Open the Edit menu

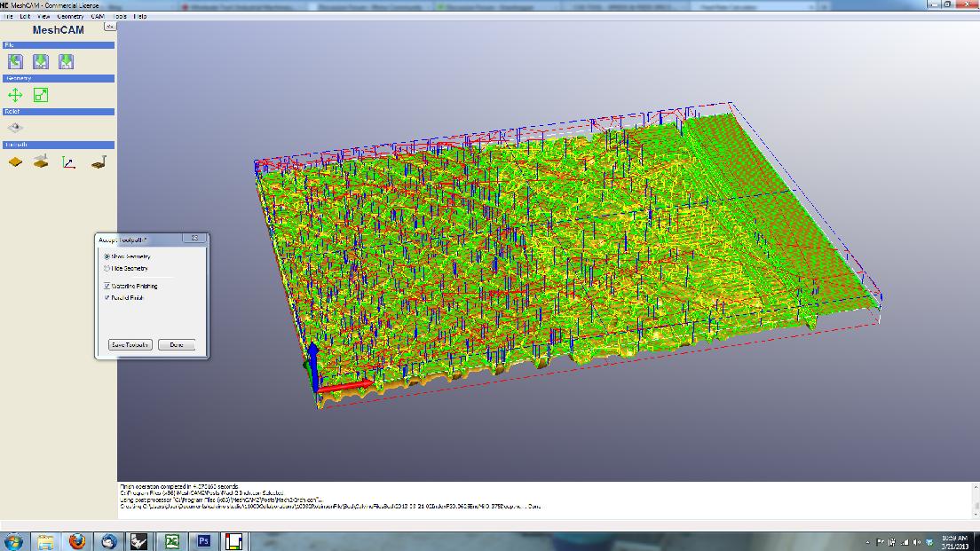click(x=25, y=16)
